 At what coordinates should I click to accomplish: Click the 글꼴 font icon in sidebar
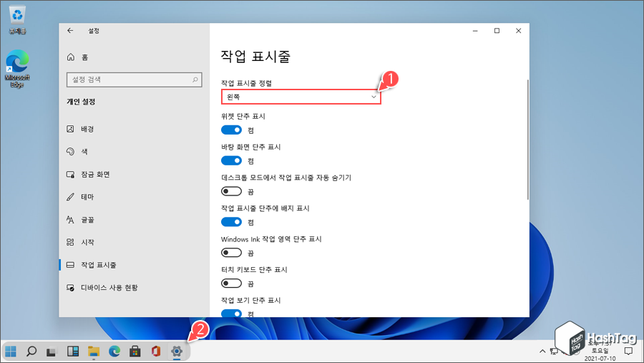(70, 220)
